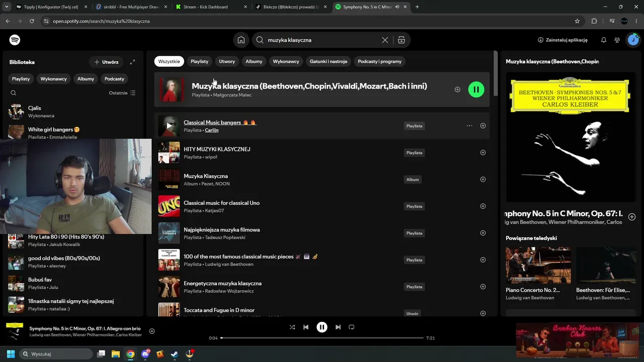Open the Chrome tab search dropdown
The image size is (644, 362).
point(7,7)
